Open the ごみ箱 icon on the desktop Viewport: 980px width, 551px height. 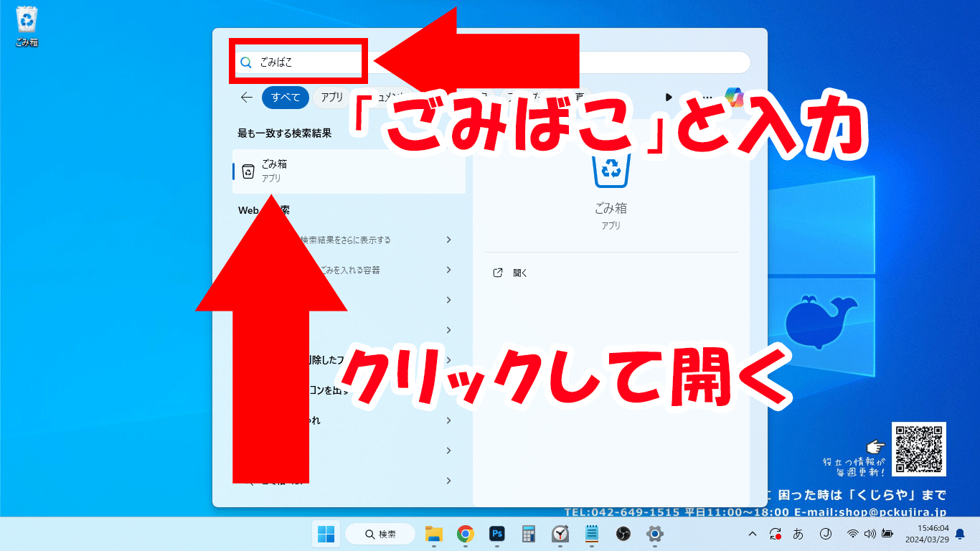click(x=27, y=27)
